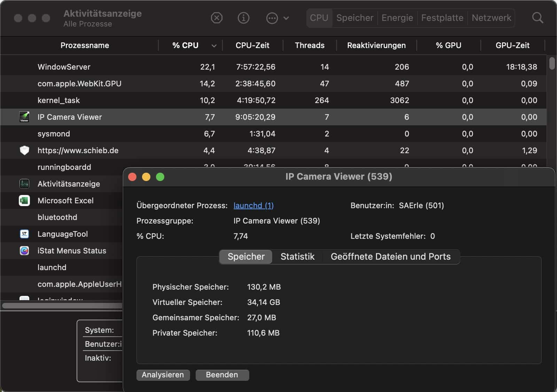This screenshot has width=557, height=392.
Task: Click the iStat Menus Status icon
Action: (24, 251)
